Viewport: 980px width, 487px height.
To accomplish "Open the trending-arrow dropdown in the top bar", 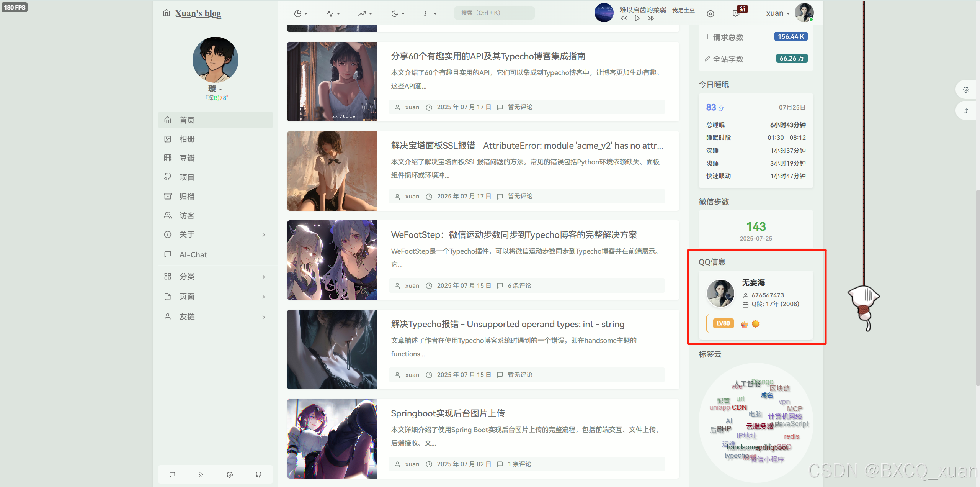I will [x=365, y=13].
